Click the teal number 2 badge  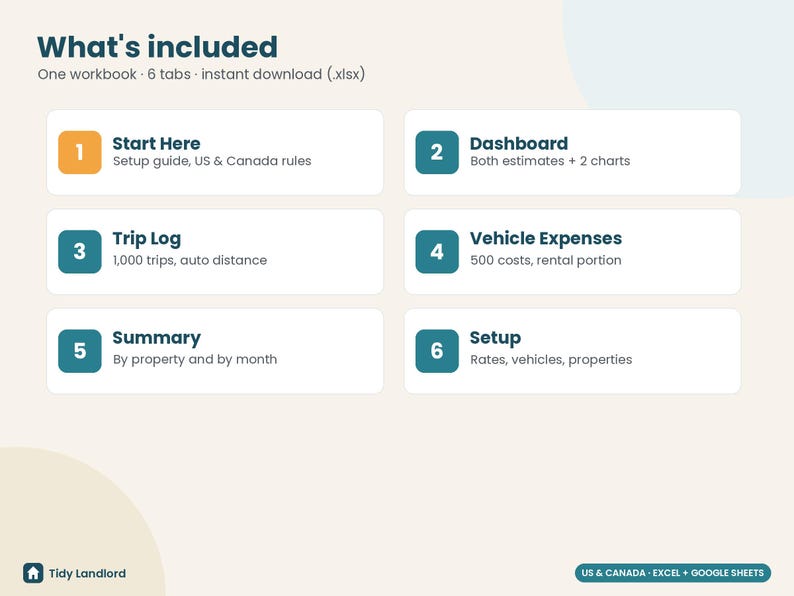tap(437, 152)
